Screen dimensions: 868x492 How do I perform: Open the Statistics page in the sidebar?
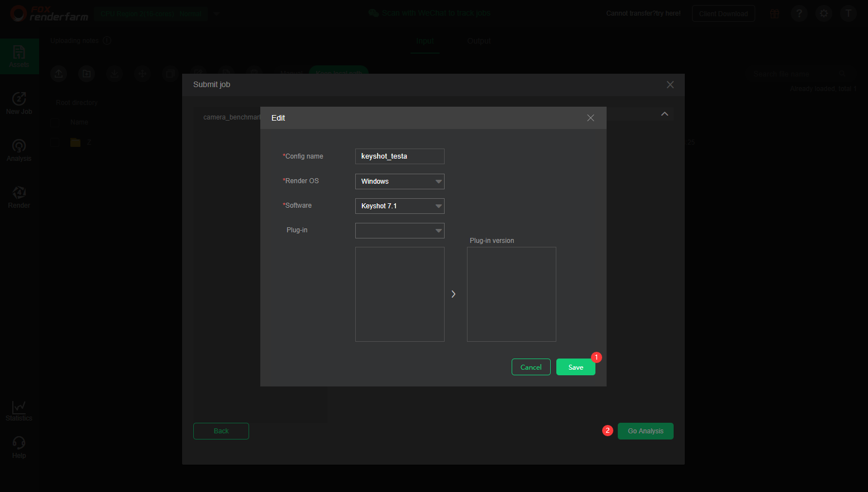(19, 410)
